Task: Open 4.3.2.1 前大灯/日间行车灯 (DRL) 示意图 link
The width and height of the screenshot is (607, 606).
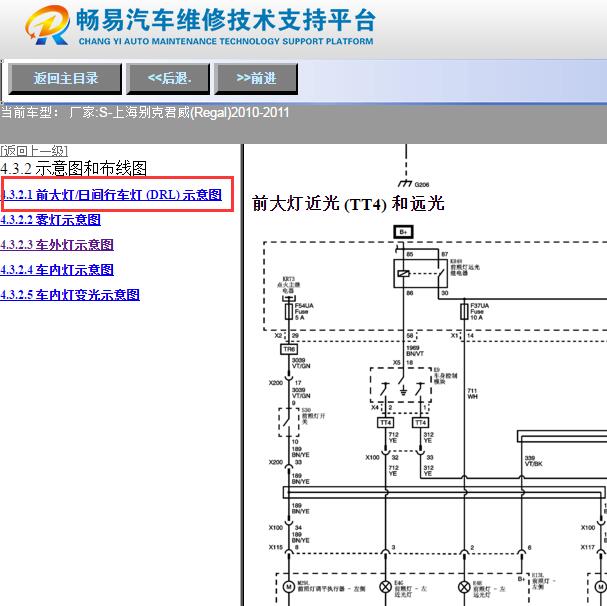Action: pos(111,194)
